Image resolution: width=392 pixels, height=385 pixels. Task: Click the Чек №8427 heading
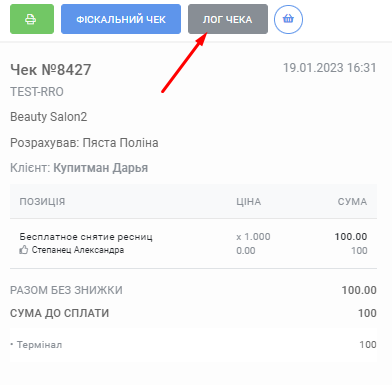(x=51, y=70)
